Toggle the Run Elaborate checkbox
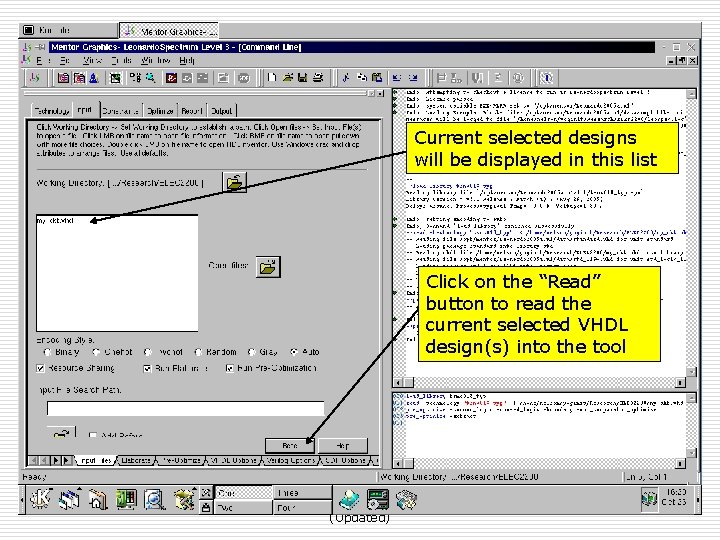This screenshot has width=720, height=540. (147, 368)
